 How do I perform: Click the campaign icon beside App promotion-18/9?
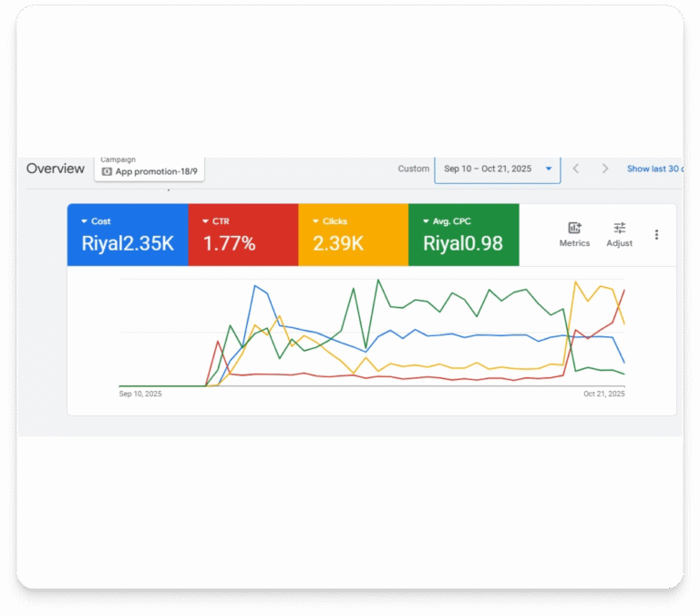107,171
